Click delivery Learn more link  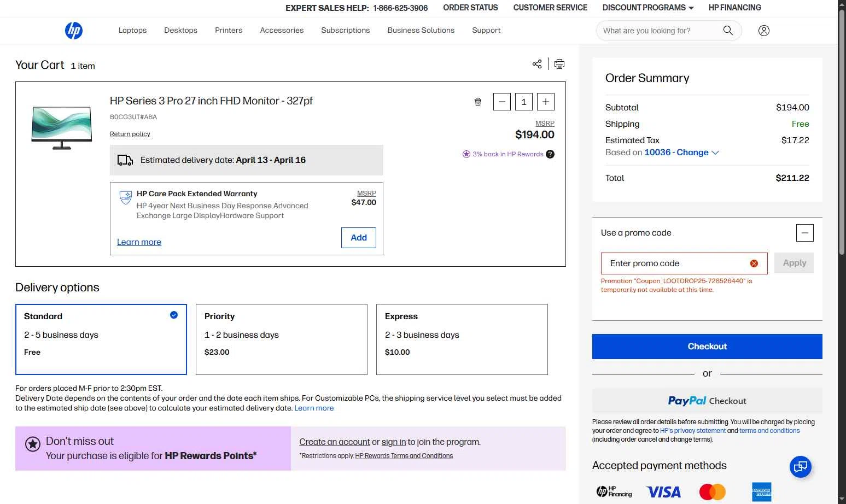[x=314, y=408]
